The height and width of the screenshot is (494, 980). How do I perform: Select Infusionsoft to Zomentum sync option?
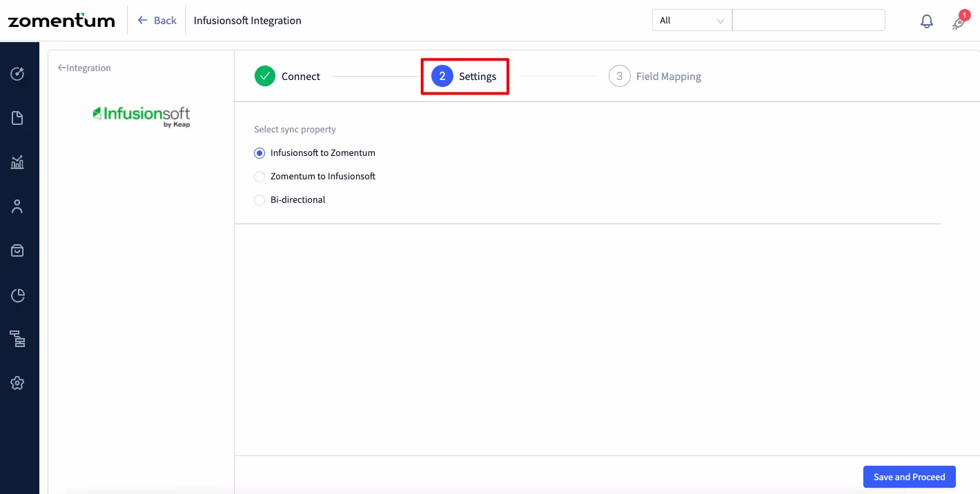[x=315, y=153]
